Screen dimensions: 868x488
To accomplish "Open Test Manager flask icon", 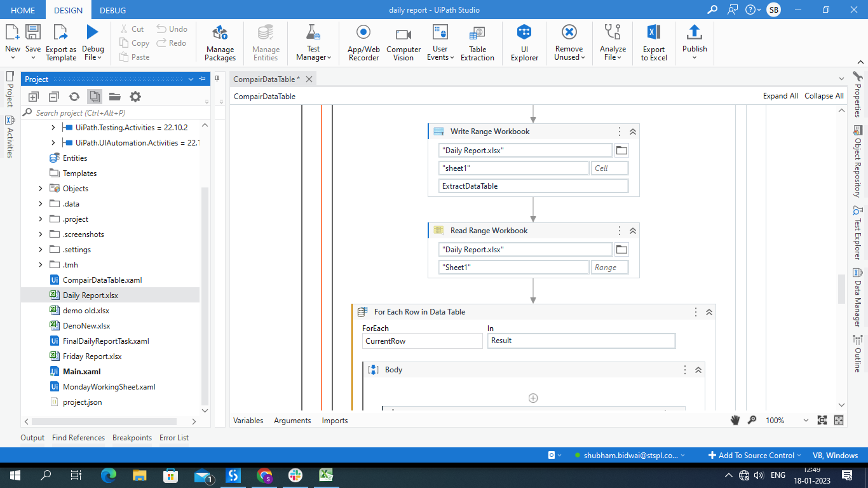I will [x=313, y=32].
